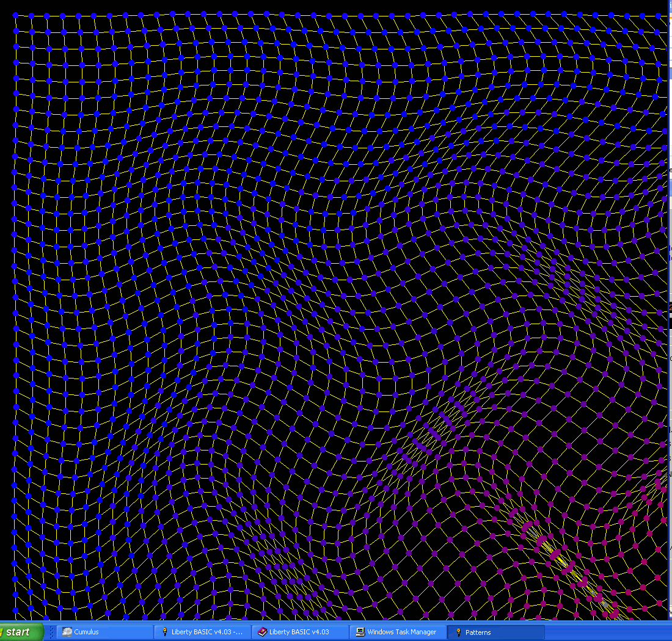Open the first Liberty BASIC v4.03 taskbar button
672x641 pixels.
coord(202,632)
